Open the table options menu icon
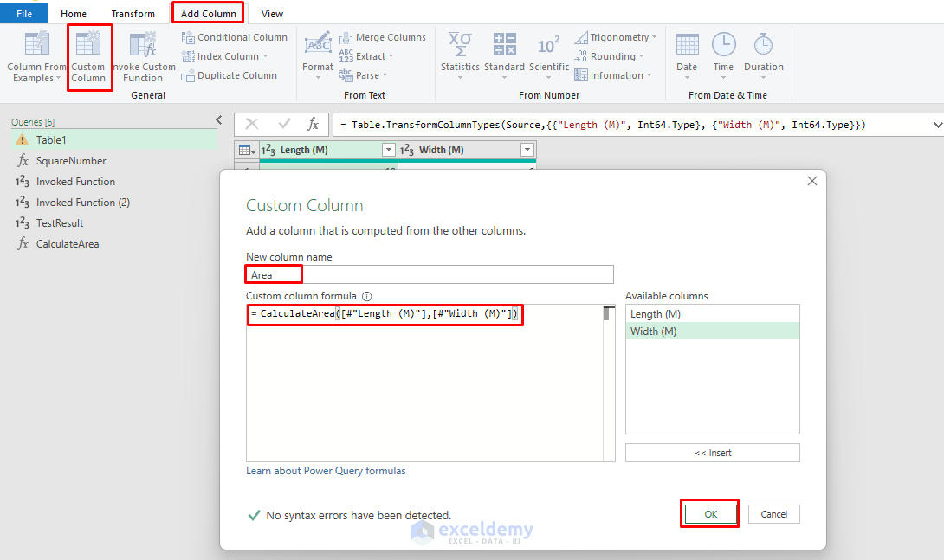 coord(247,150)
